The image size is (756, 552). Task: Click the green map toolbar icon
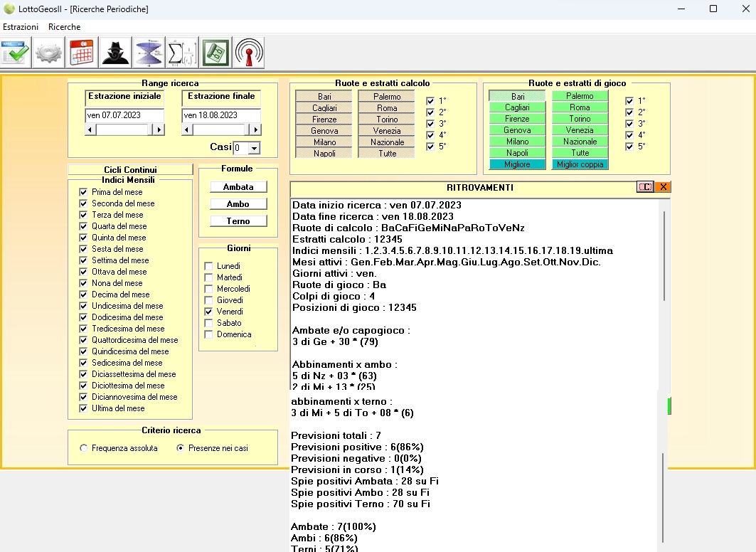tap(215, 52)
